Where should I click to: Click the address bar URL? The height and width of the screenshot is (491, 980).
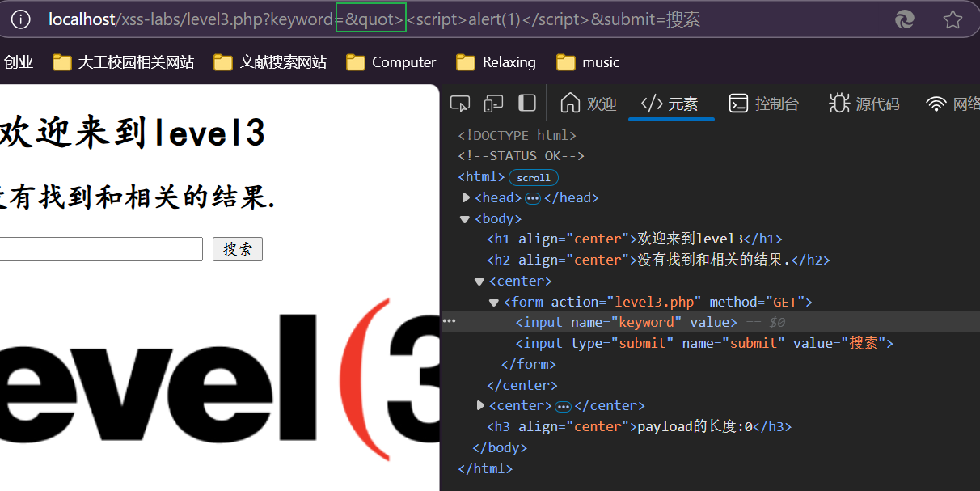374,19
